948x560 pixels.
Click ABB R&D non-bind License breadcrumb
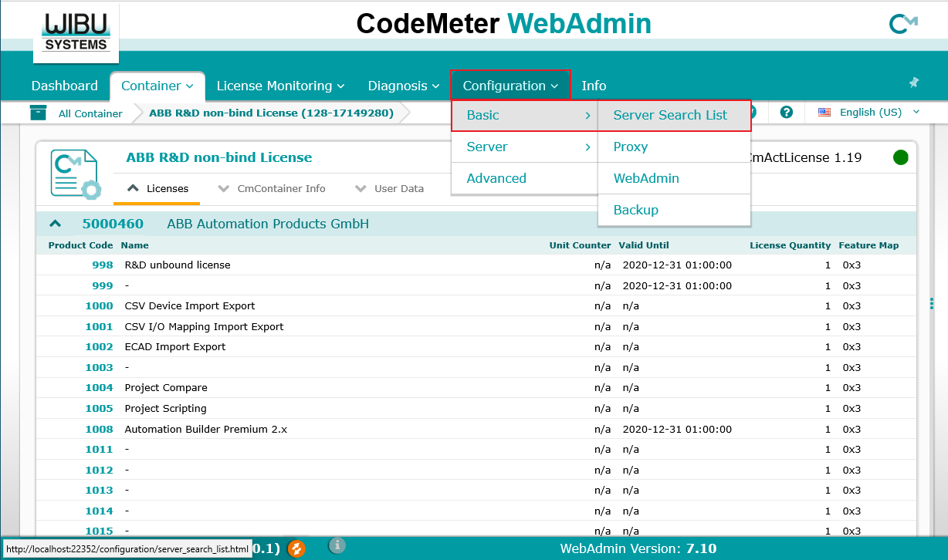tap(271, 113)
